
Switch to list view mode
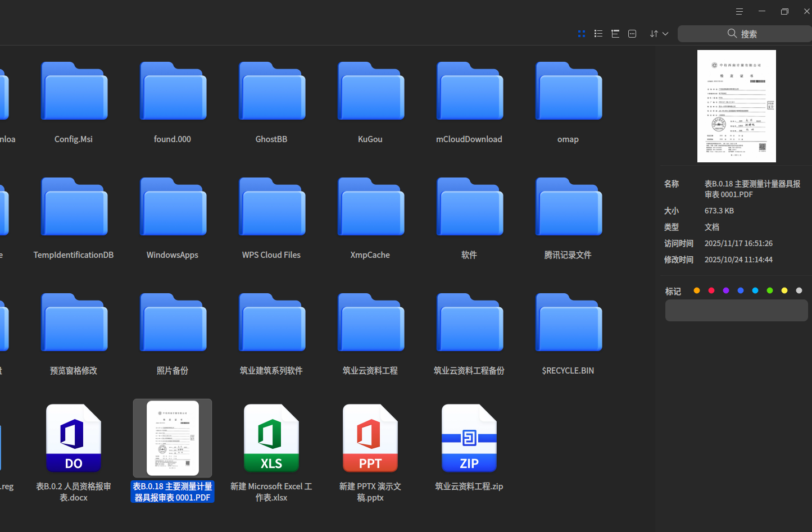coord(598,34)
